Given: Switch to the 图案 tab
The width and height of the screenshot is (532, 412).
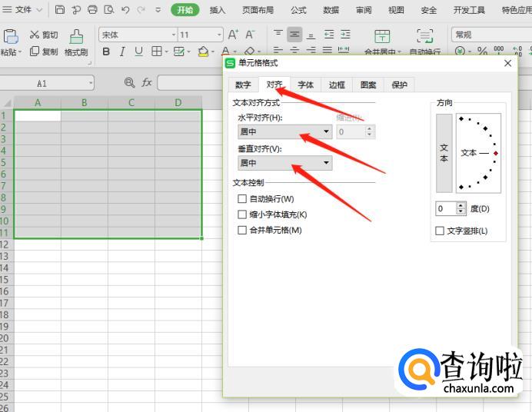Looking at the screenshot, I should click(368, 85).
